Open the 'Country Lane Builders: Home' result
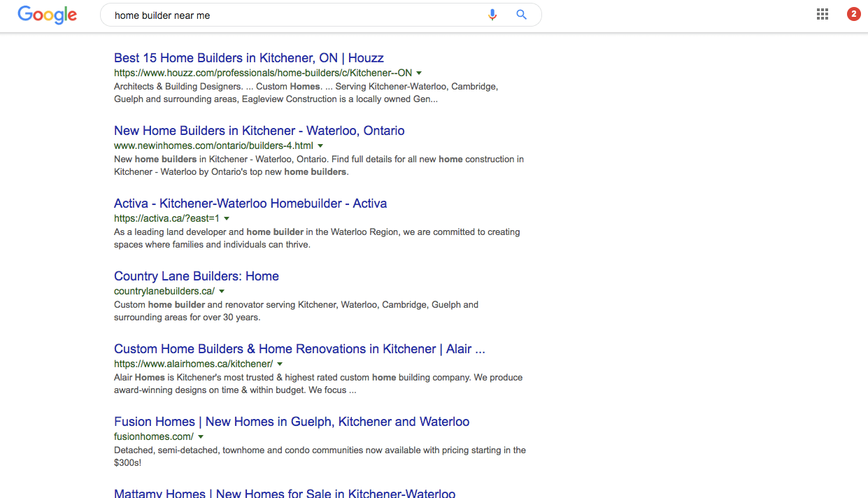The image size is (868, 498). click(196, 276)
